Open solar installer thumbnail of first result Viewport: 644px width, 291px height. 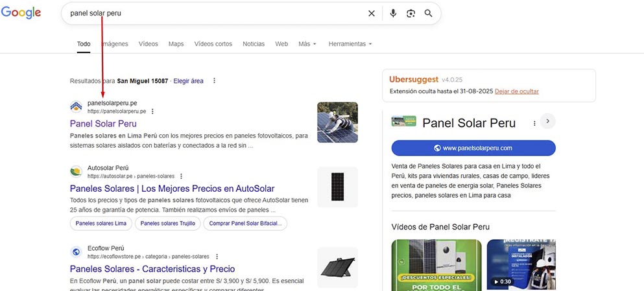(337, 122)
